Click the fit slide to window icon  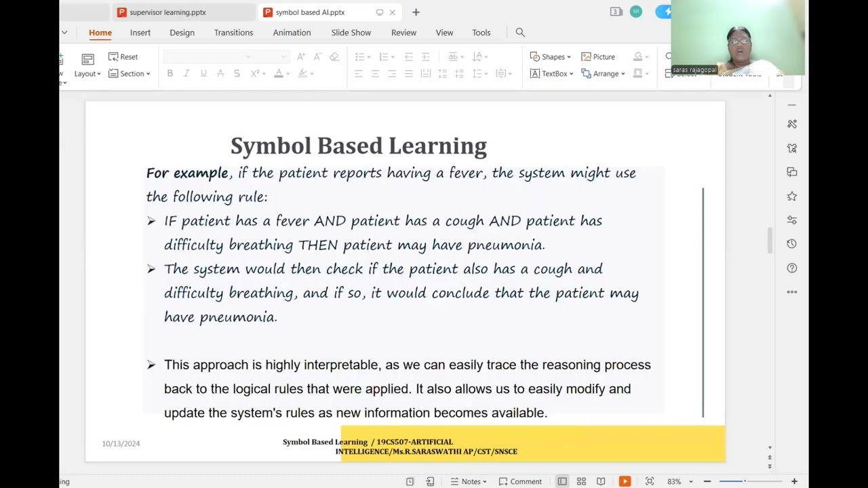tap(650, 481)
